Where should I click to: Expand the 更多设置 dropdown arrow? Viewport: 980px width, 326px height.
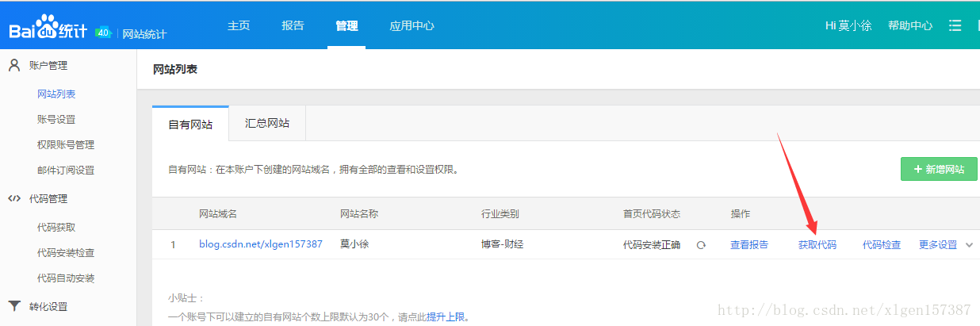[969, 245]
